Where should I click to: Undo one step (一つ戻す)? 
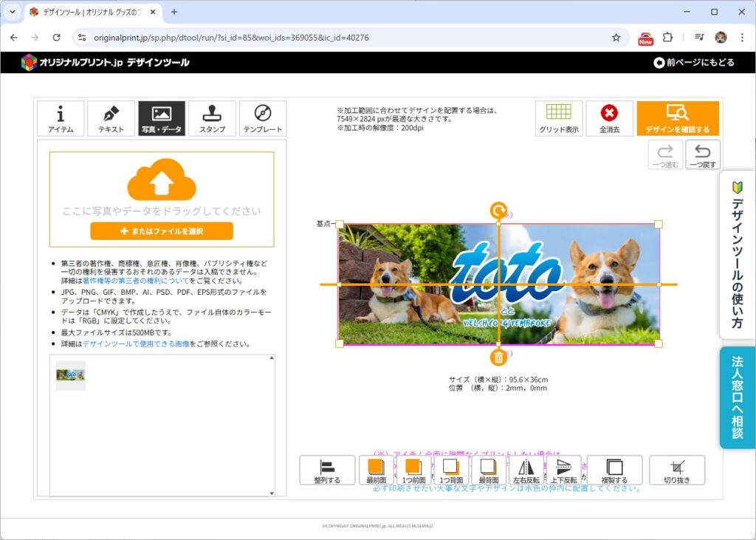(703, 155)
